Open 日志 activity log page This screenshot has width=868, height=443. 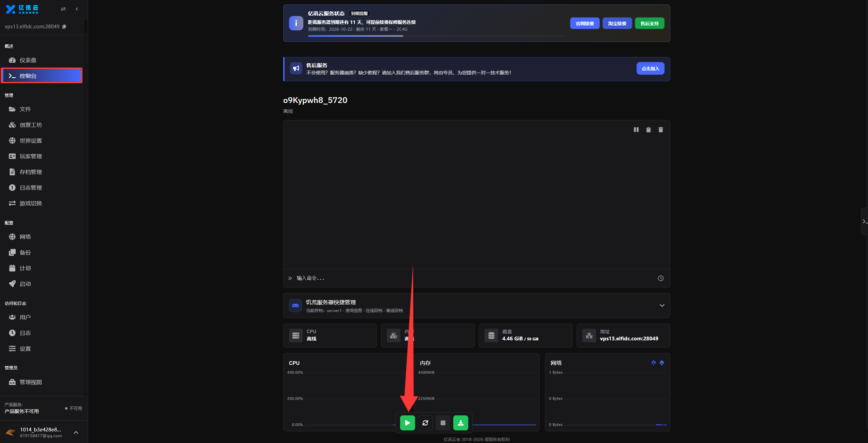pos(42,333)
